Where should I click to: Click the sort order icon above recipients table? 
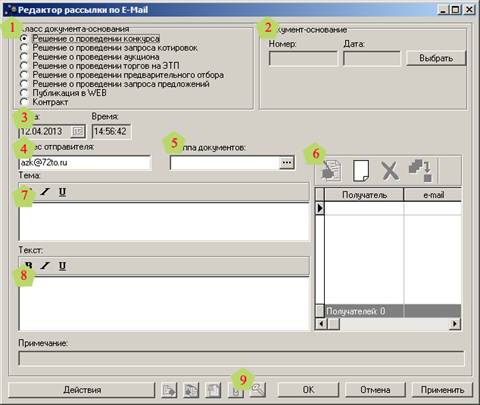tap(421, 171)
